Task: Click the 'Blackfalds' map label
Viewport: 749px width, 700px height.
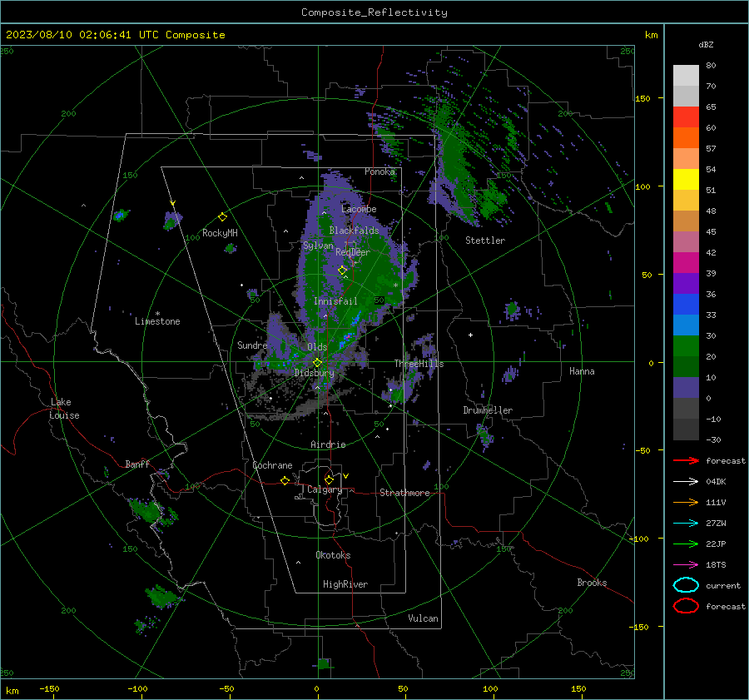Action: point(354,231)
